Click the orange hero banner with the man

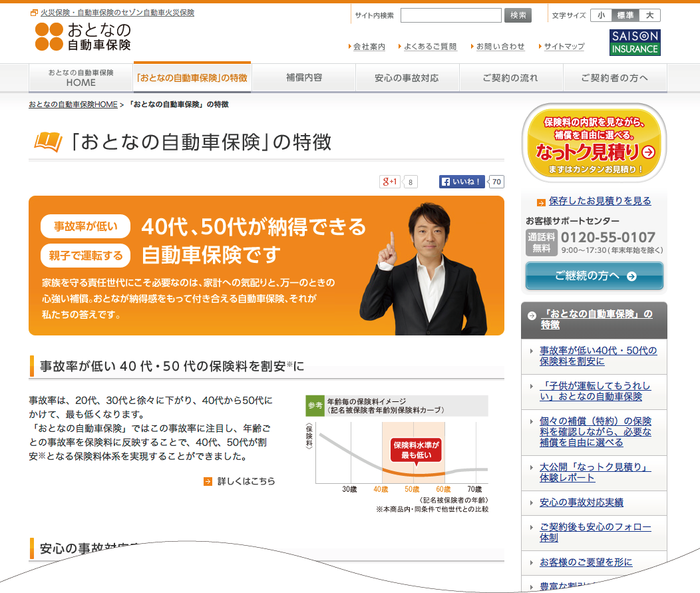coord(267,266)
